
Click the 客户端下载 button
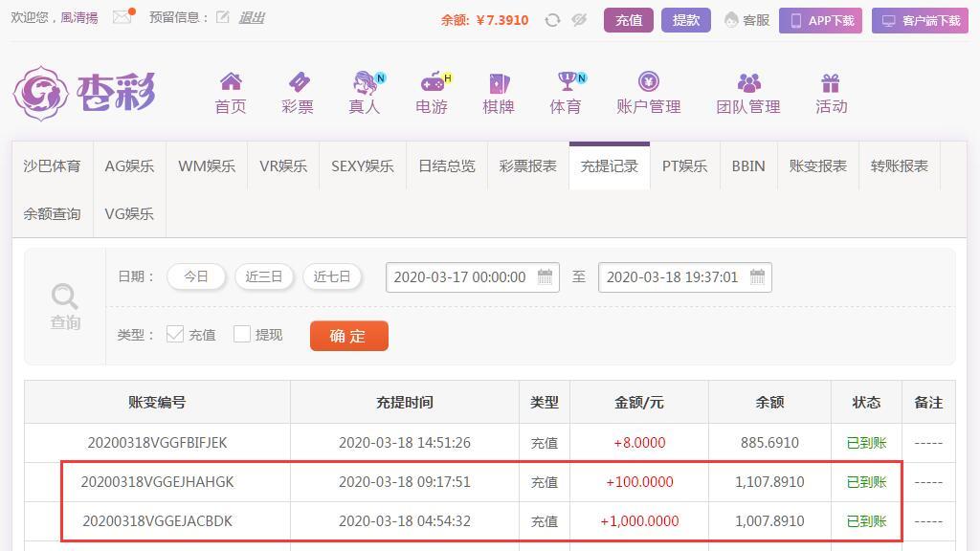click(x=920, y=20)
